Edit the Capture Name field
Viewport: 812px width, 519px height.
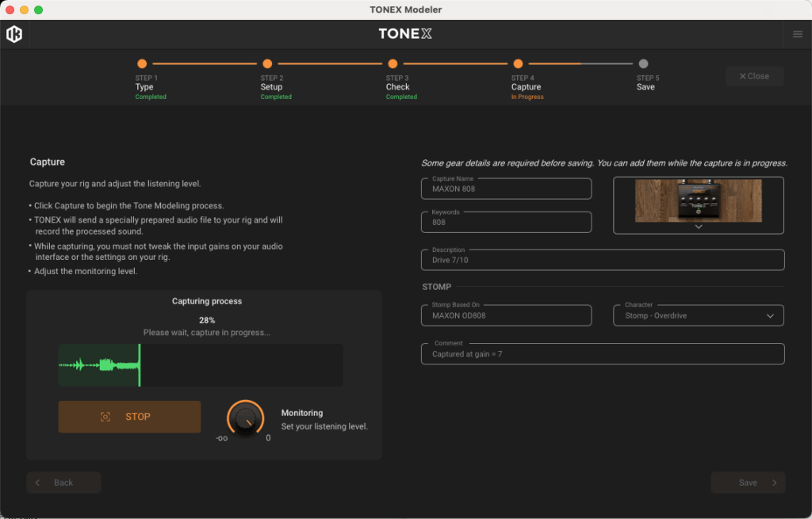click(507, 189)
